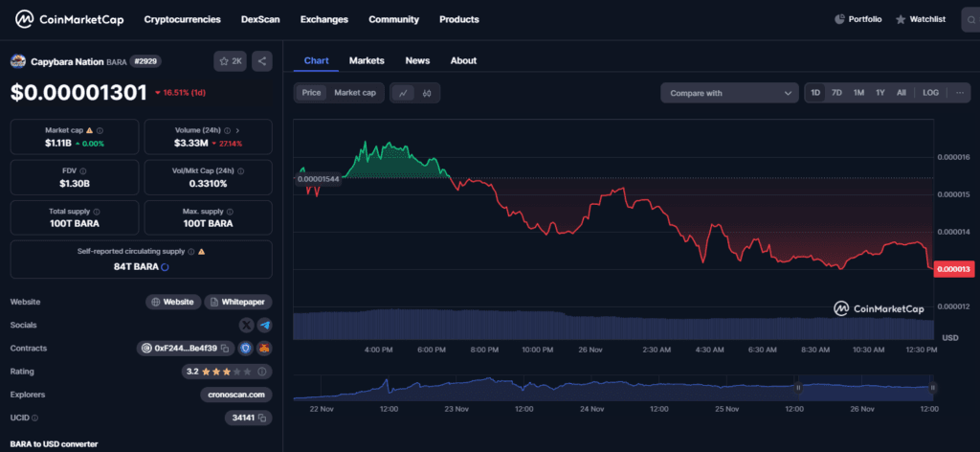Open the Exchanges nav menu
This screenshot has width=980, height=452.
[x=323, y=19]
